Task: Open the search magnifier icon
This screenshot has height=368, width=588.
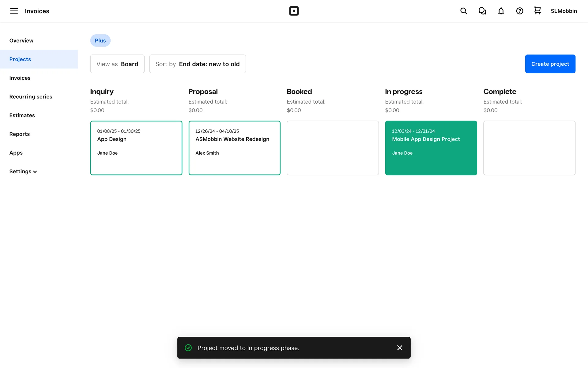Action: pyautogui.click(x=463, y=11)
